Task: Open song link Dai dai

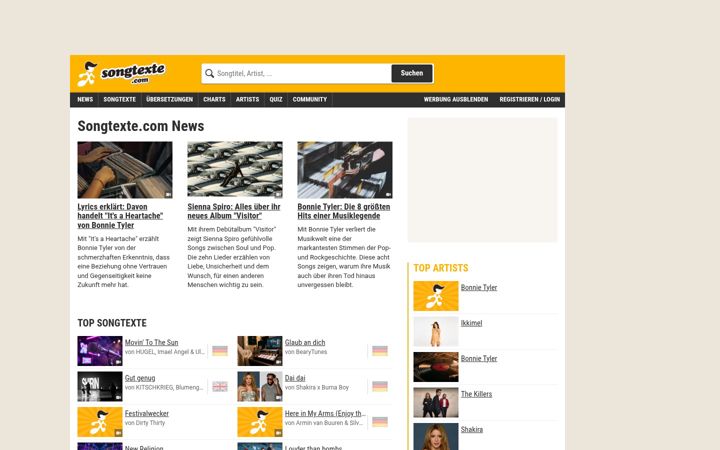Action: pyautogui.click(x=295, y=378)
